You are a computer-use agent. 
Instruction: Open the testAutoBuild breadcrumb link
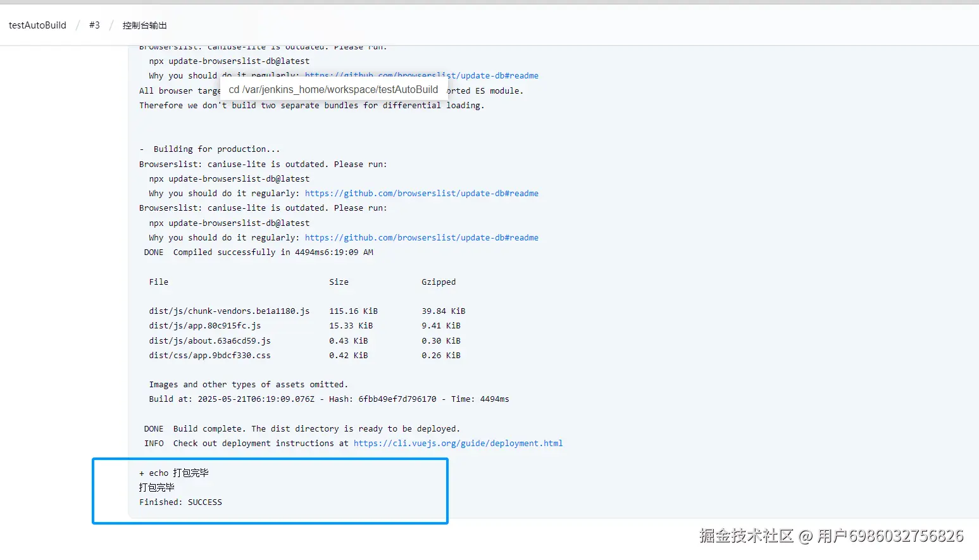click(x=37, y=25)
